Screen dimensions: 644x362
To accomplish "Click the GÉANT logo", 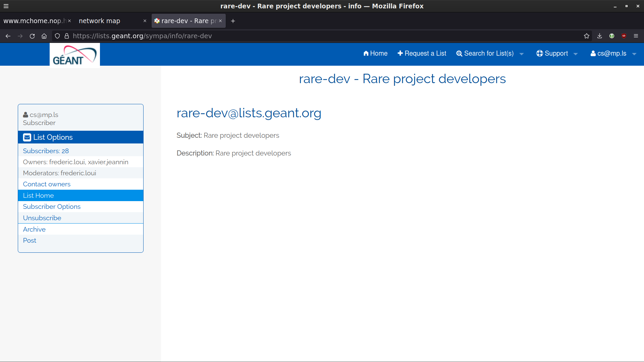I will [74, 55].
